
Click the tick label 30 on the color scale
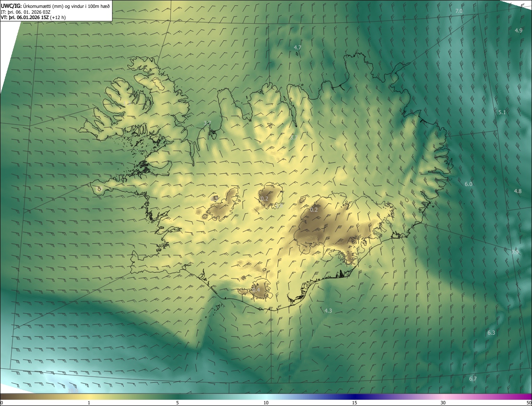tap(443, 403)
